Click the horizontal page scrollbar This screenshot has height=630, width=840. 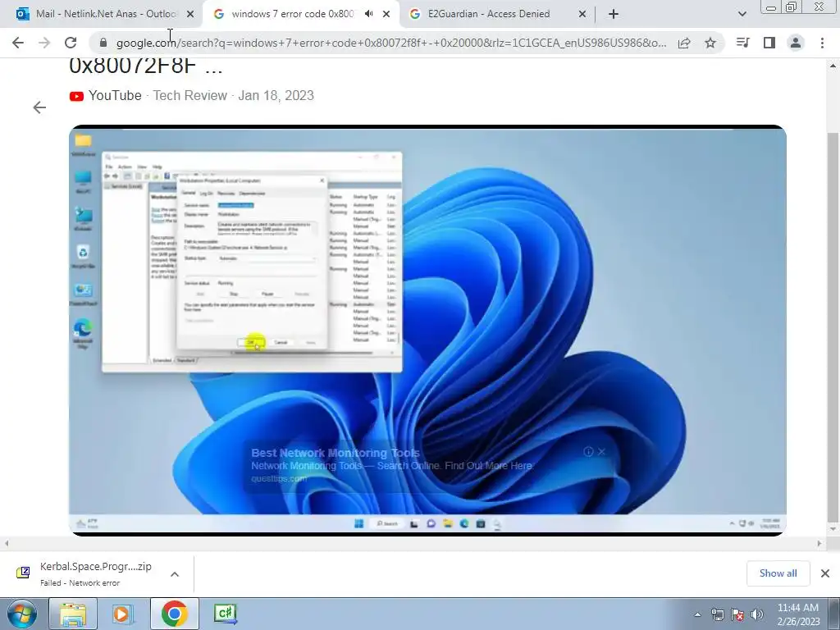[413, 543]
